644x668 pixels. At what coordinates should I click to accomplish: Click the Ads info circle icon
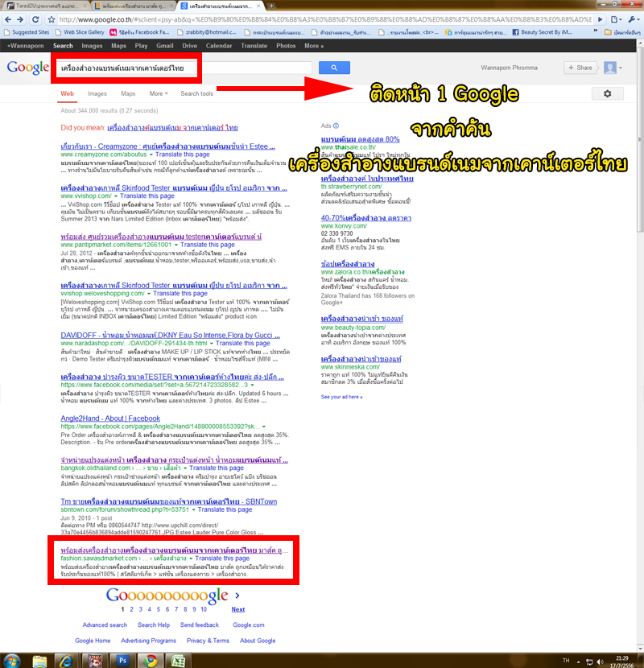point(336,126)
